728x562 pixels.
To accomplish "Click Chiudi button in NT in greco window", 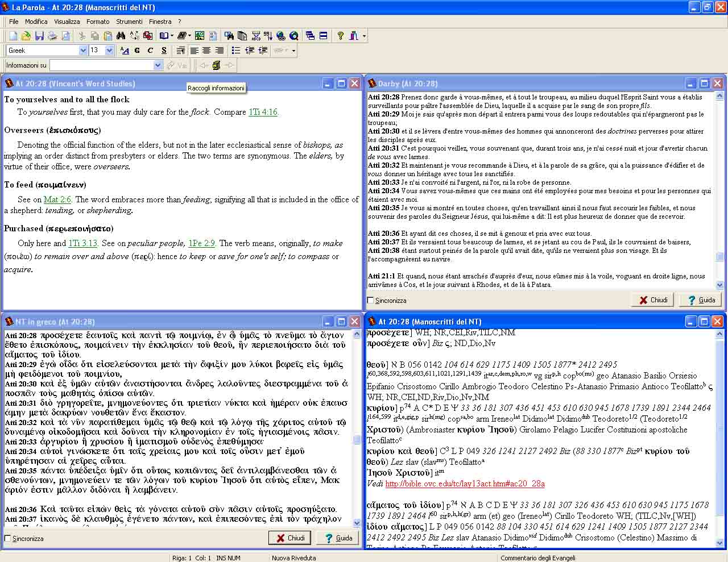I will tap(290, 538).
